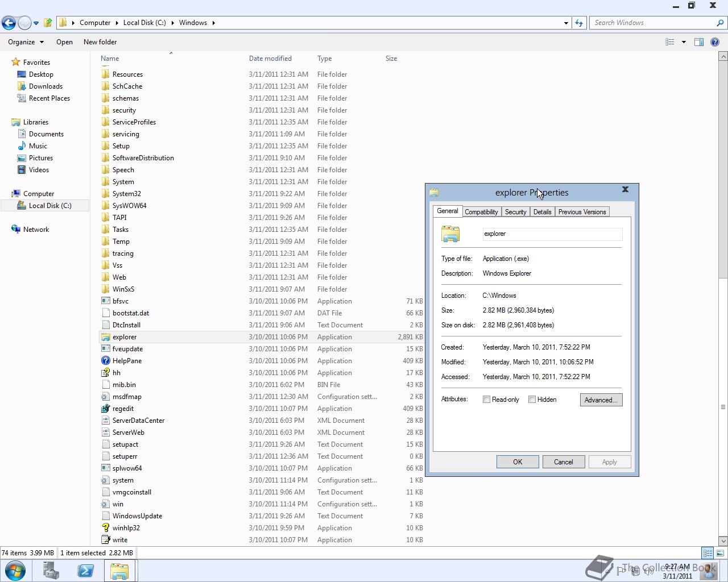Open the recent pages dropdown arrow
This screenshot has width=728, height=582.
(36, 23)
